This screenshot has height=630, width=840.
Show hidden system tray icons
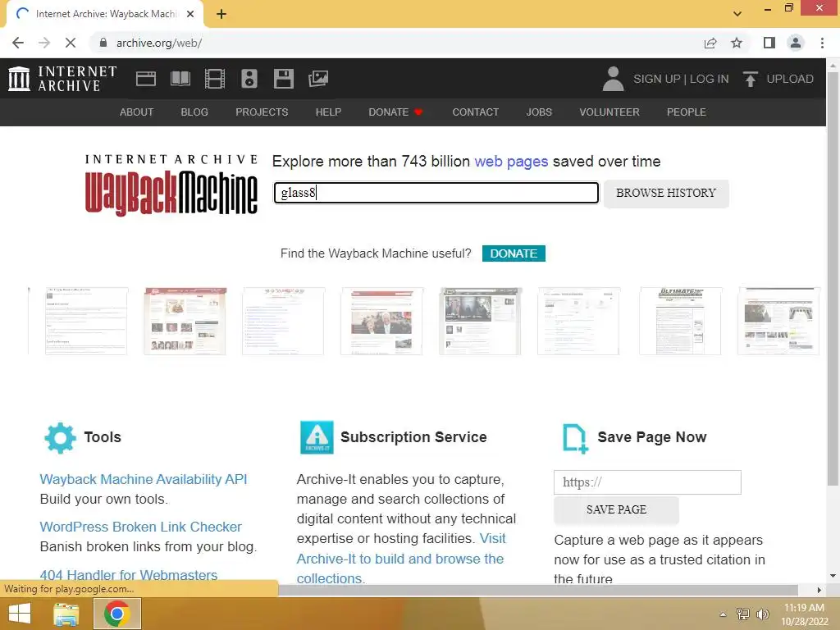(723, 614)
